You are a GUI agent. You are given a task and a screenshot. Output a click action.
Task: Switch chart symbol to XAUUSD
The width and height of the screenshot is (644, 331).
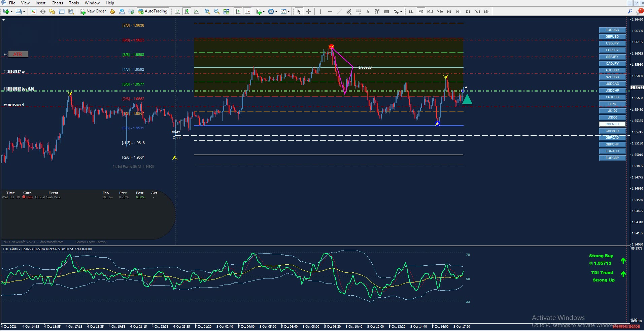(x=612, y=97)
